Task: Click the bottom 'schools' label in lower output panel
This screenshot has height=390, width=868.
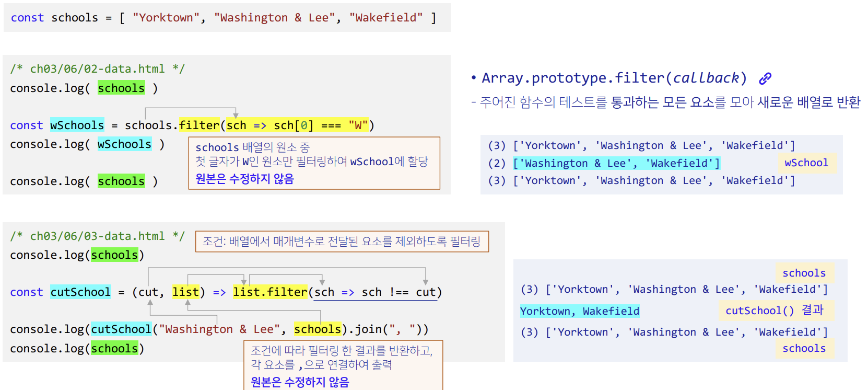Action: tap(804, 348)
